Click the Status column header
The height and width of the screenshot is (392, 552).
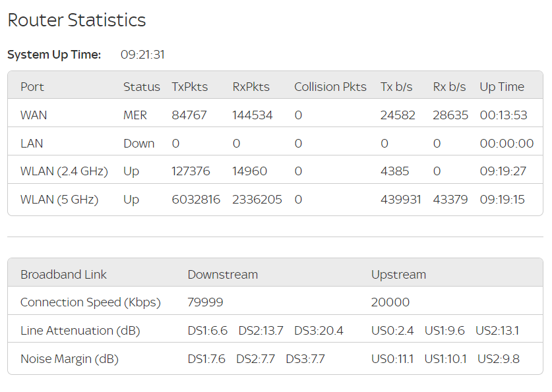click(x=142, y=87)
